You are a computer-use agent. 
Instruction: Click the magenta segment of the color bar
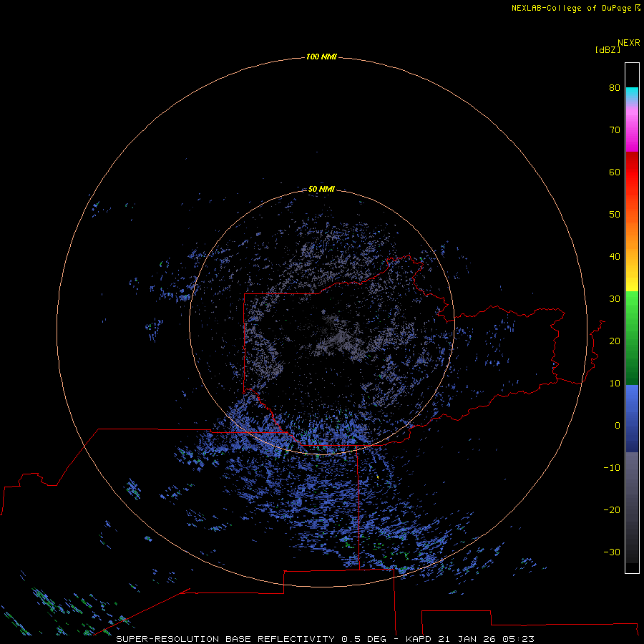[632, 130]
